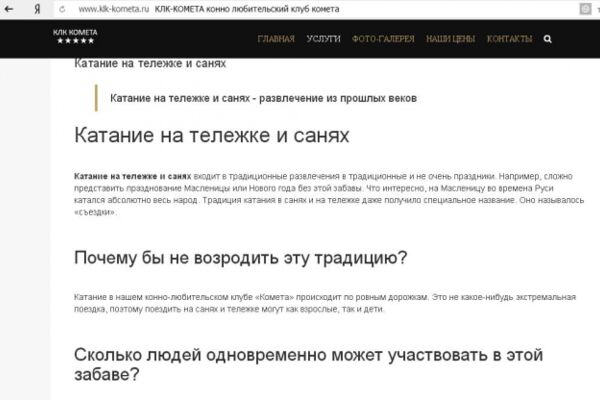600x400 pixels.
Task: Click the small heading 'Катание на тележке и санях'
Action: coord(150,63)
